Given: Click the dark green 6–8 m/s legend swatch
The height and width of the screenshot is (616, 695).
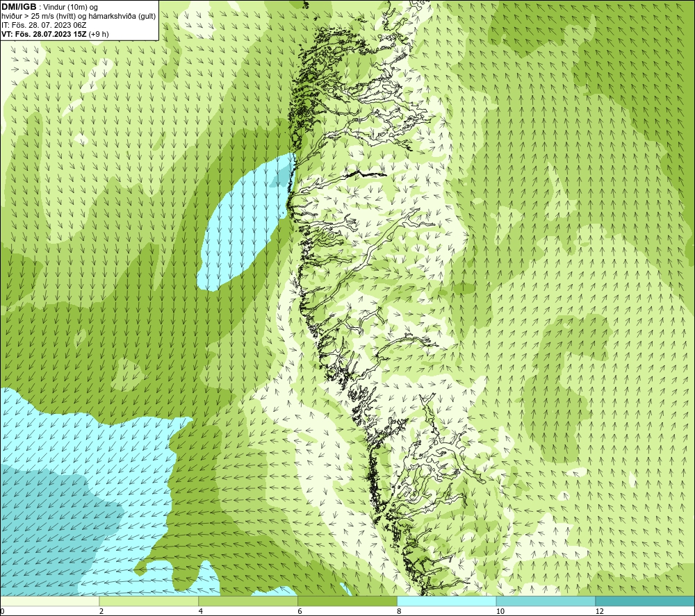Looking at the screenshot, I should coord(347,601).
